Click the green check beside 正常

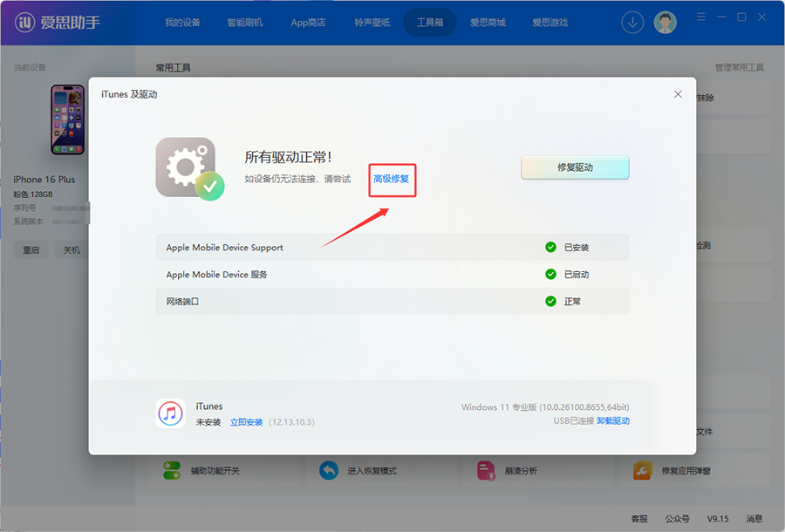(550, 301)
